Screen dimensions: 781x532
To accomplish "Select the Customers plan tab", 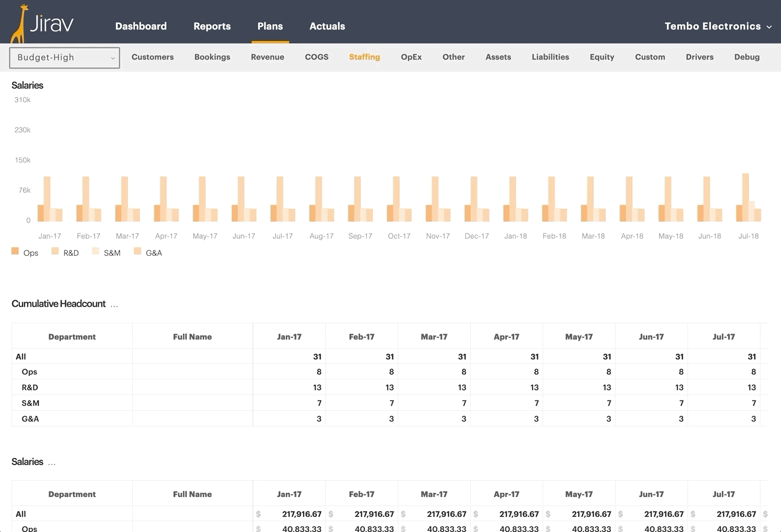I will pyautogui.click(x=153, y=57).
